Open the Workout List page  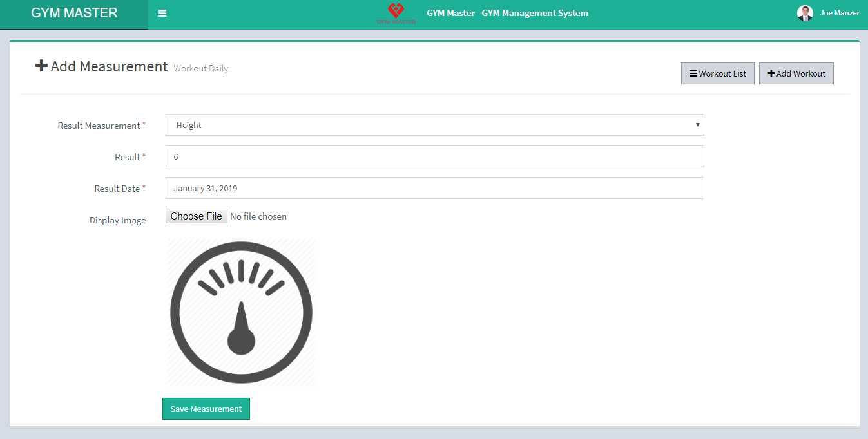pos(717,73)
